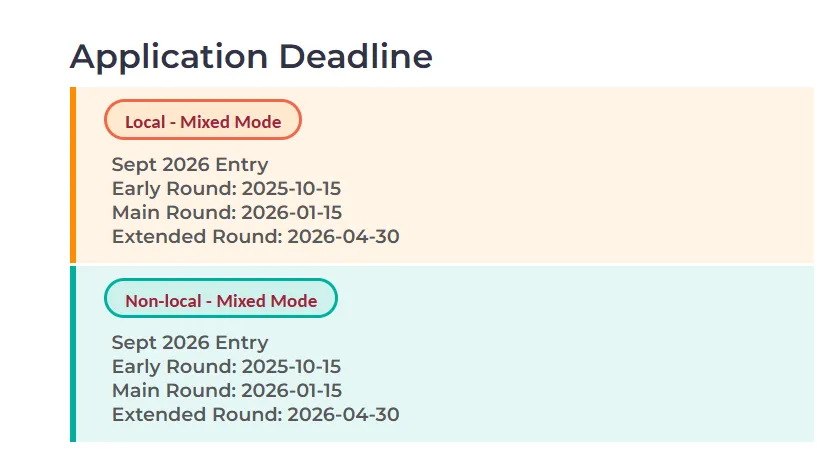Screen dimensions: 836x473
Task: Click the Application Deadline heading
Action: (x=251, y=57)
